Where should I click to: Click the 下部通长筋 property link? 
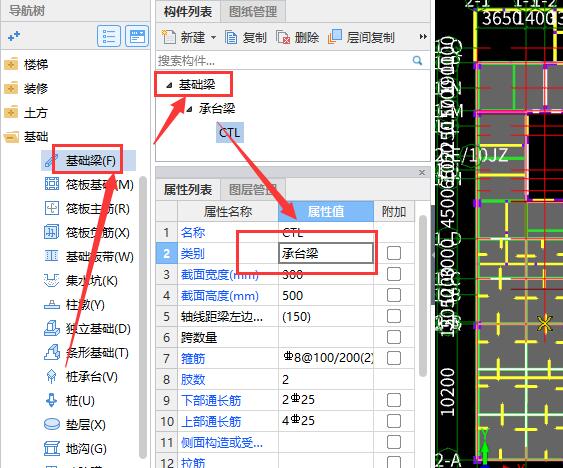click(211, 400)
